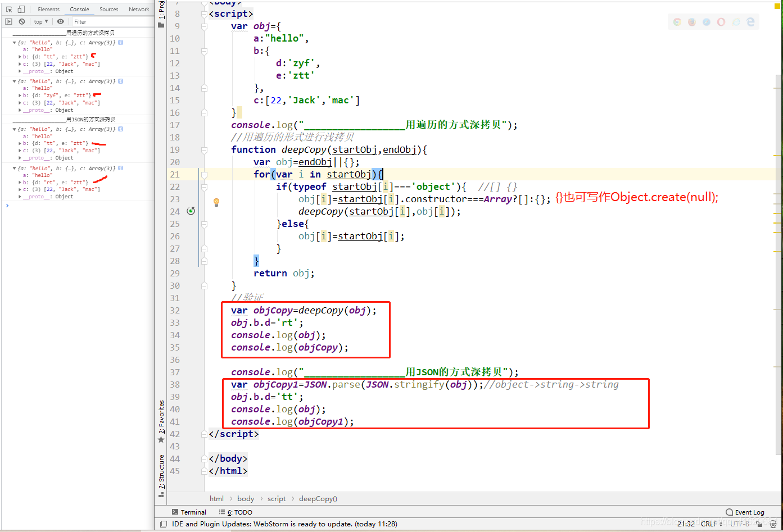Open in Edge browser icon
This screenshot has width=783, height=532.
[x=750, y=22]
